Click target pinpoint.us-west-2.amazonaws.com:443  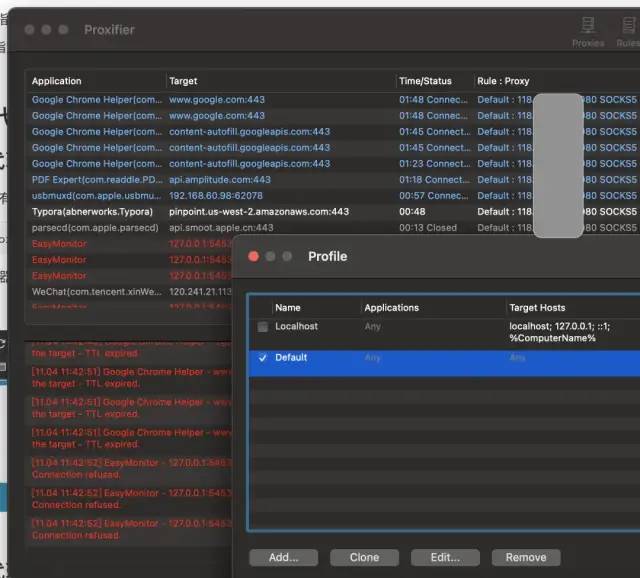(259, 211)
